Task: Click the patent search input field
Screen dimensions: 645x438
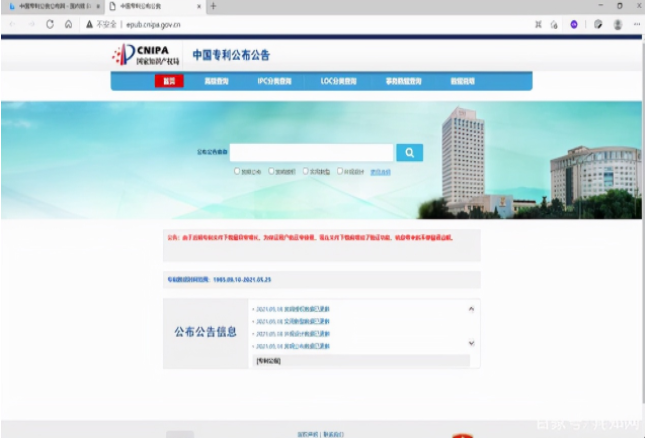Action: (x=311, y=152)
